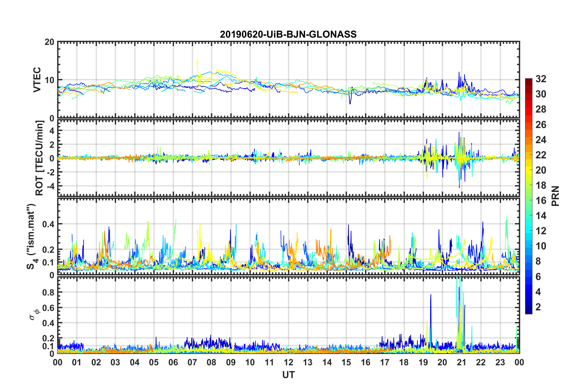Screen dimensions: 577x392
Task: Click x-axis tick label 23
Action: click(500, 362)
